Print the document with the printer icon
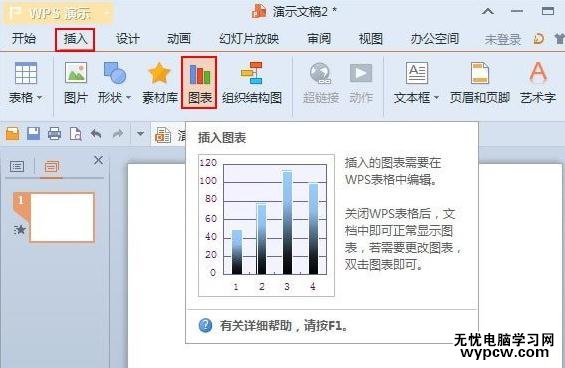 [x=54, y=134]
